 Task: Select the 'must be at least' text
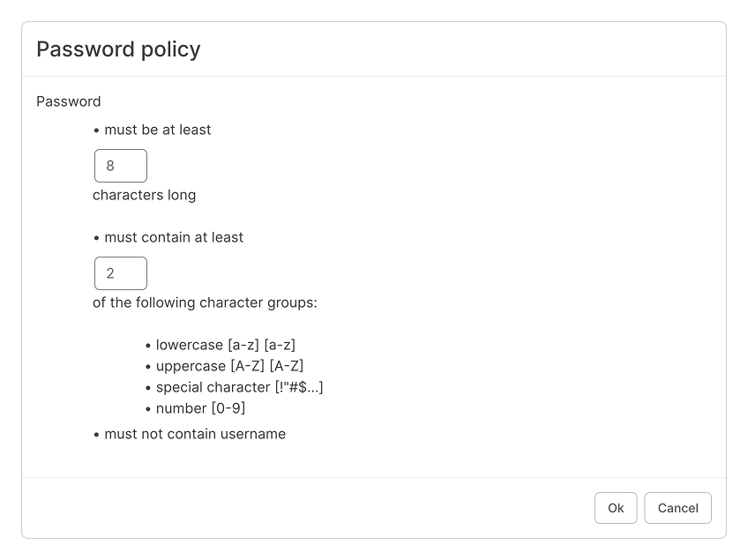[158, 130]
